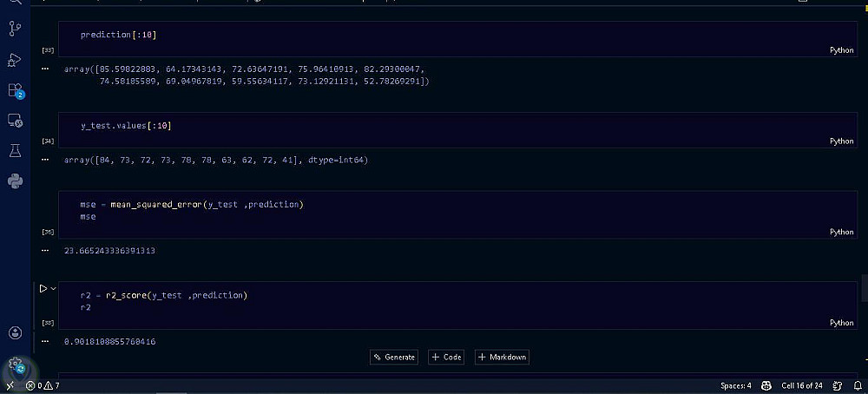The width and height of the screenshot is (868, 394).
Task: Run the r2_score cell
Action: pos(43,288)
